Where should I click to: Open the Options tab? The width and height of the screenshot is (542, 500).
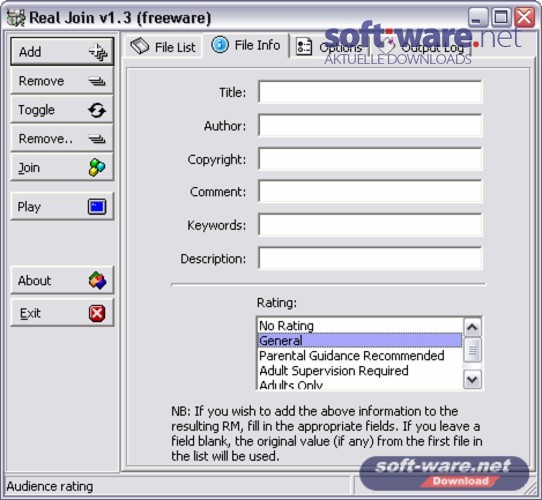[x=329, y=47]
